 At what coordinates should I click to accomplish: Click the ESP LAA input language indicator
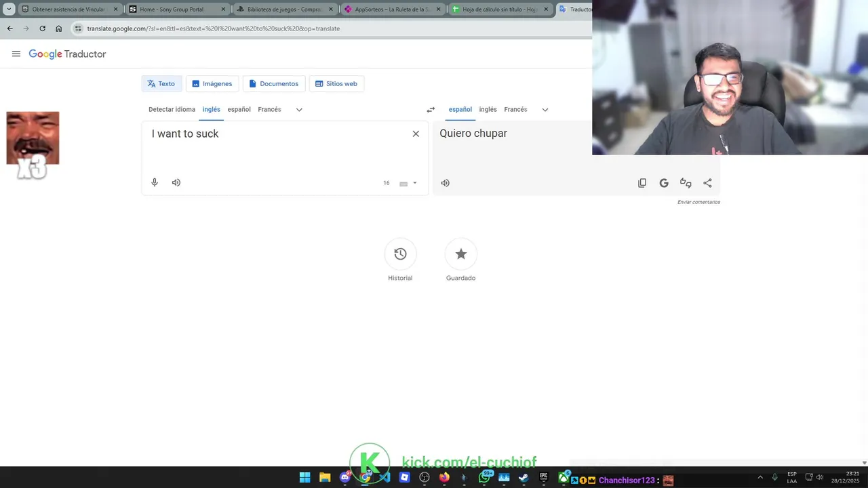click(792, 477)
